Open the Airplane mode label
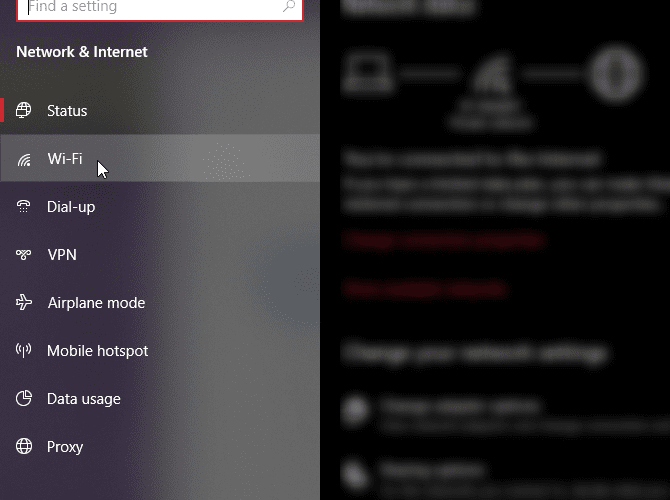670x500 pixels. (96, 303)
